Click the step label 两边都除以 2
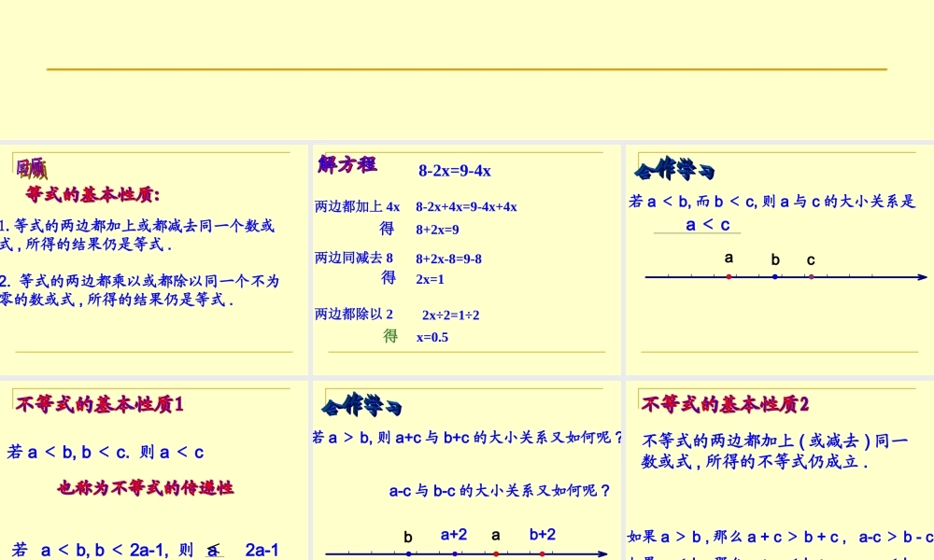 click(354, 314)
